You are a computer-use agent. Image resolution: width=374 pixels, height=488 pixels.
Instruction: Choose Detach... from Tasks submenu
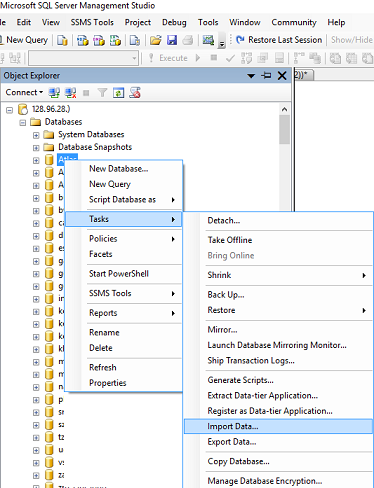tap(278, 220)
